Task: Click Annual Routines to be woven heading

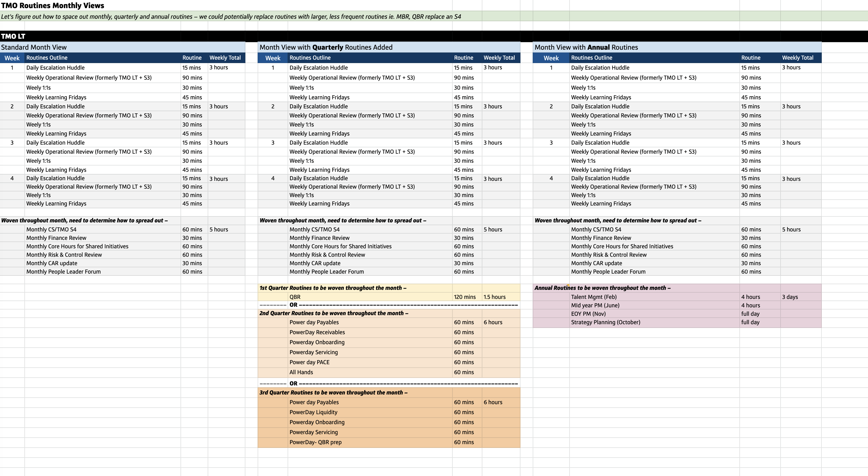Action: [603, 288]
